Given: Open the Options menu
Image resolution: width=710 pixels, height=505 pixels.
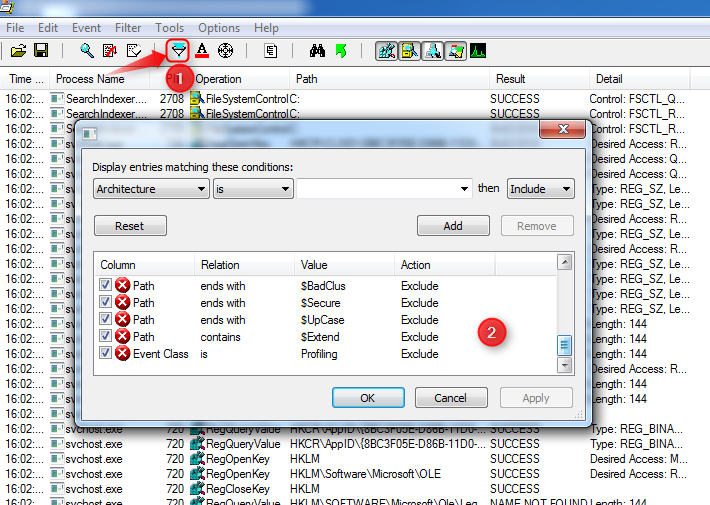Looking at the screenshot, I should point(219,28).
